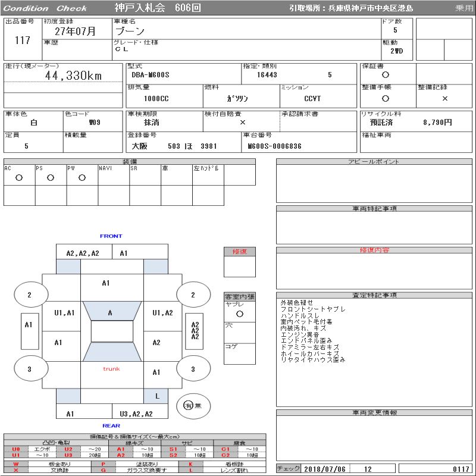Image resolution: width=476 pixels, height=476 pixels.
Task: Click the red trunk label in diagram
Action: (x=111, y=369)
